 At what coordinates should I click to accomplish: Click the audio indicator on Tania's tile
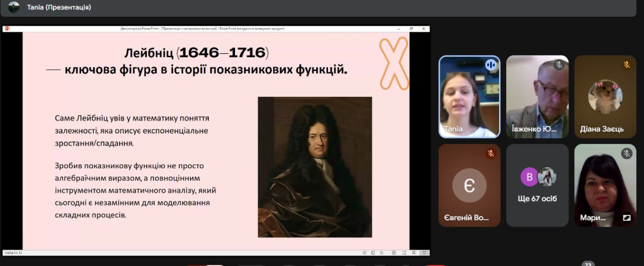click(x=491, y=65)
